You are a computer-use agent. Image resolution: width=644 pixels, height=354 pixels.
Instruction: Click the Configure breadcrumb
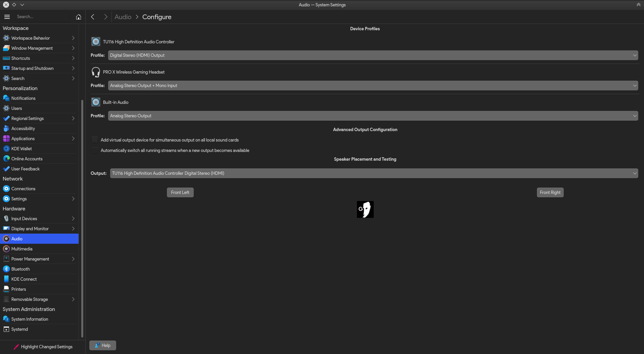157,17
